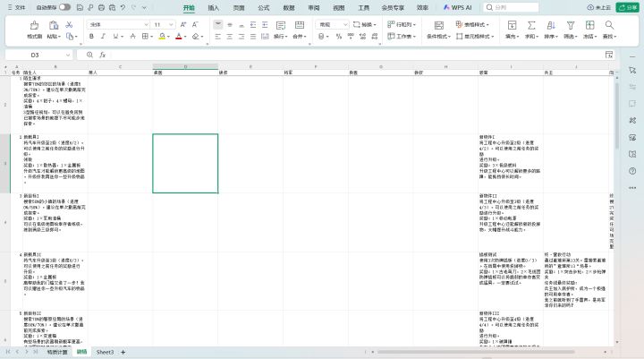This screenshot has height=359, width=644.
Task: Click the sort (排序) icon
Action: pyautogui.click(x=550, y=25)
